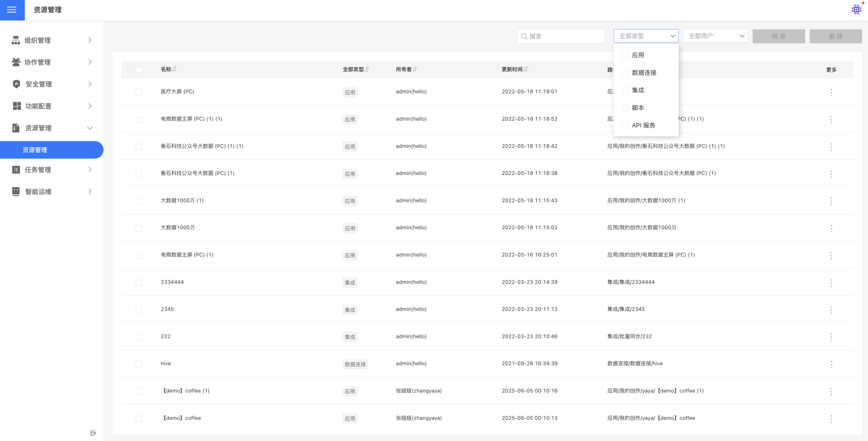Click the hamburger menu icon
This screenshot has height=441, width=868.
point(12,10)
